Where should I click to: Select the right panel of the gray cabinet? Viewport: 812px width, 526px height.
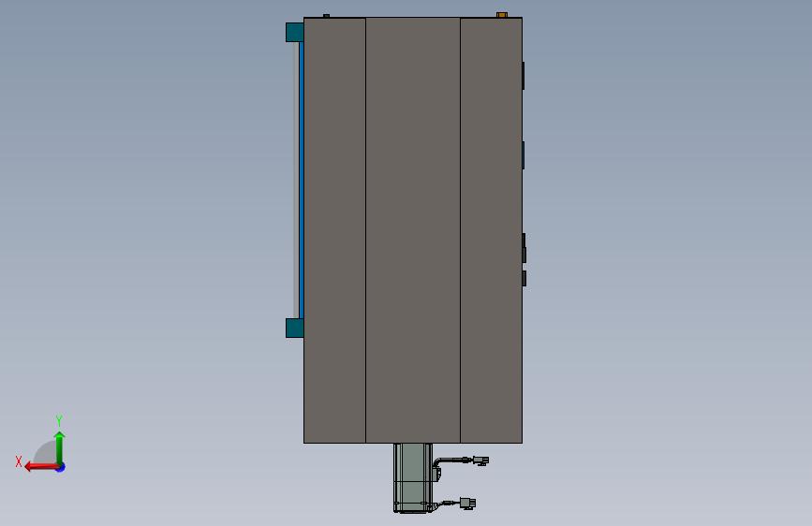point(491,230)
